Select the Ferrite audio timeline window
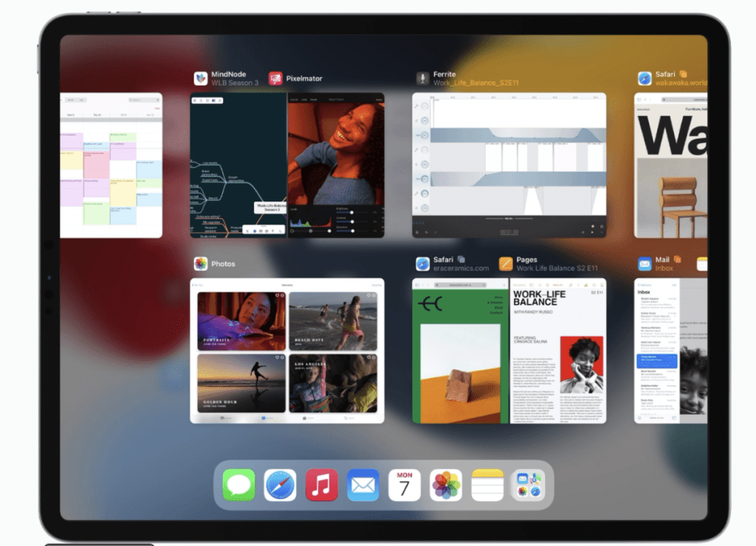The width and height of the screenshot is (756, 546). point(509,165)
